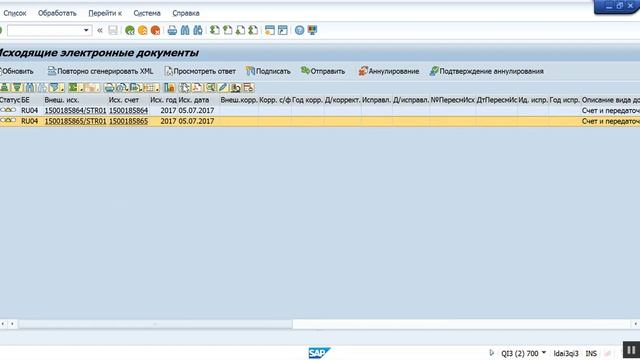
Task: Open the link 1500185864/STR01
Action: 75,111
